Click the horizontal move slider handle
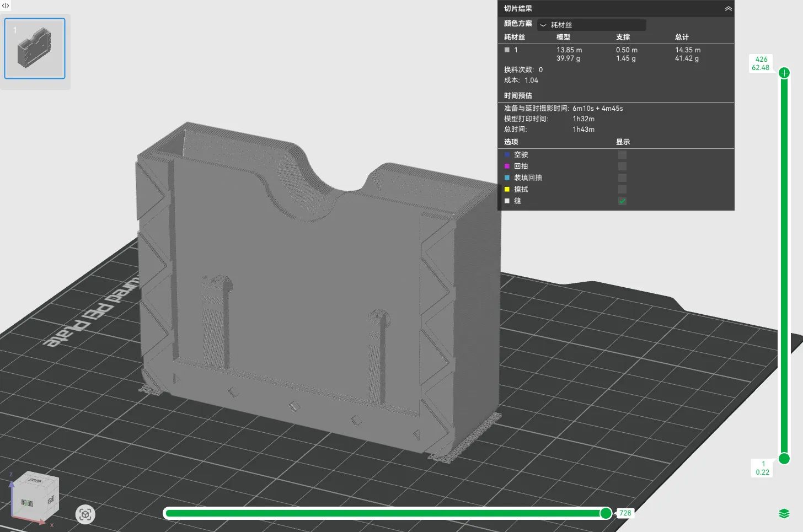 (x=606, y=513)
